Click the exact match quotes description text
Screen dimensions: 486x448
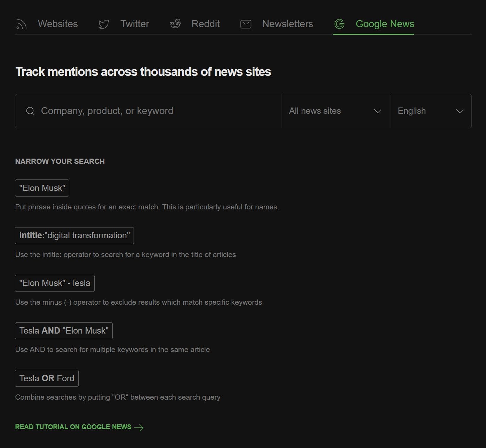pos(147,207)
